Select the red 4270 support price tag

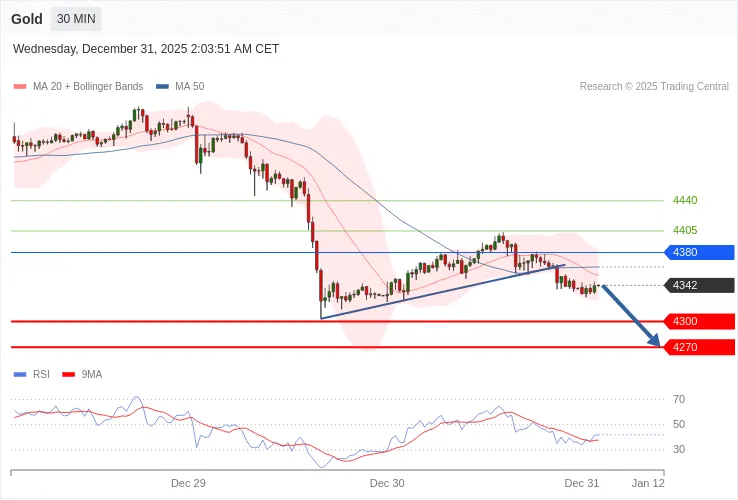pyautogui.click(x=700, y=347)
